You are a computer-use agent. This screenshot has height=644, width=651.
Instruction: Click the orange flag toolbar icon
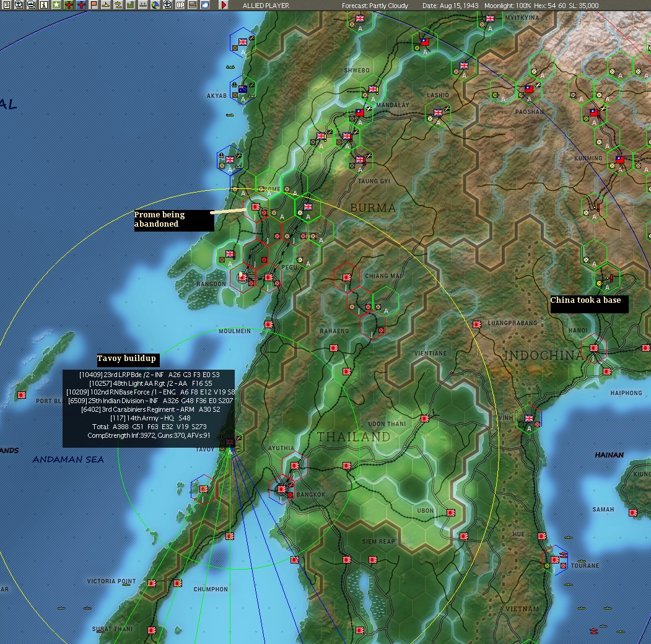(94, 5)
